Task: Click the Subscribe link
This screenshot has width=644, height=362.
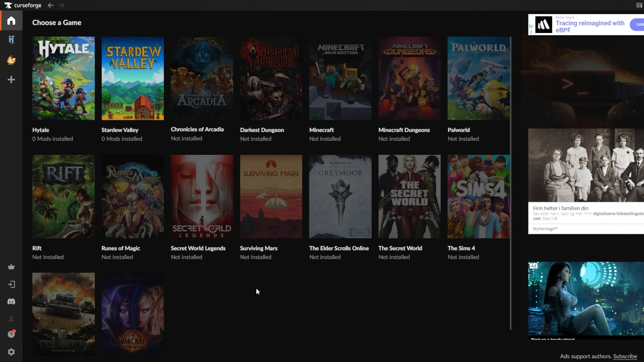Action: (x=625, y=356)
